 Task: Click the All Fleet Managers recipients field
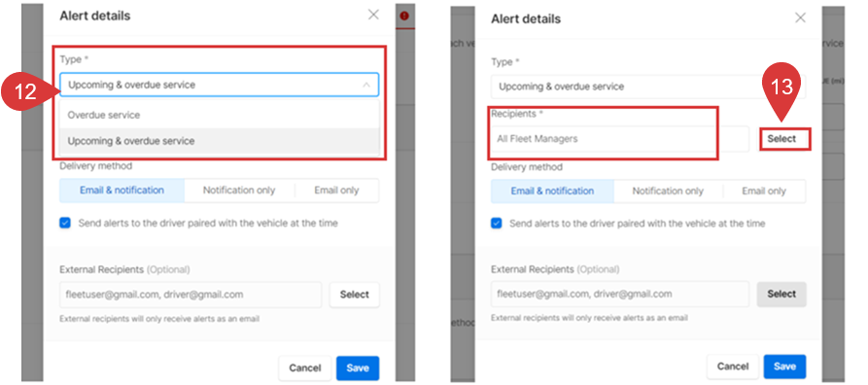point(620,139)
